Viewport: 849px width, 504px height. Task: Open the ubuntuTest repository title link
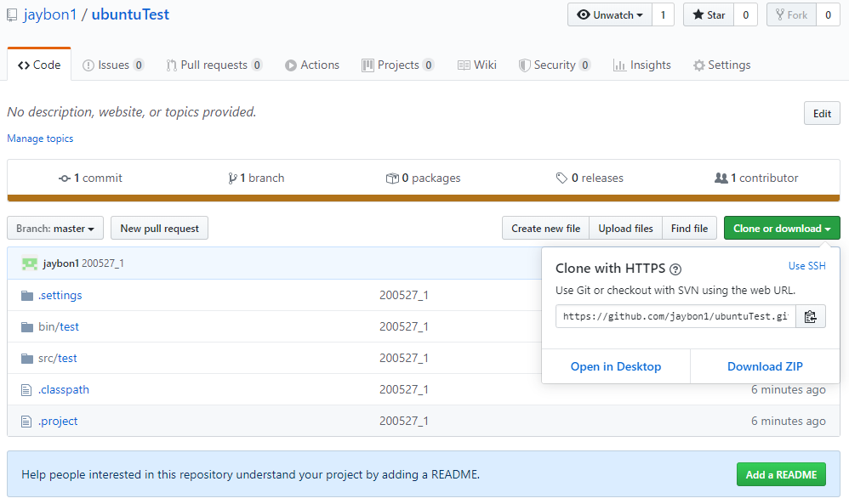click(x=130, y=14)
